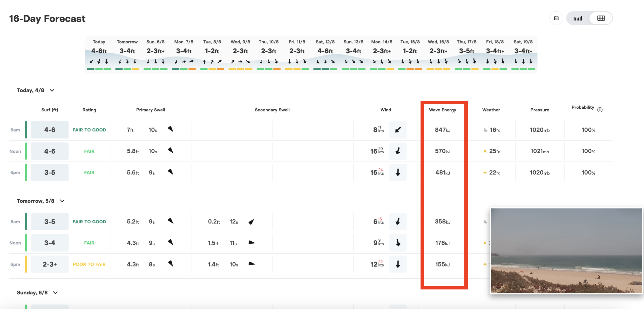
Task: Collapse the Today, 4/8 section
Action: pyautogui.click(x=52, y=90)
